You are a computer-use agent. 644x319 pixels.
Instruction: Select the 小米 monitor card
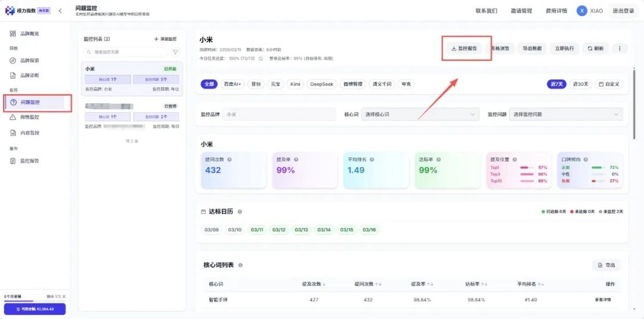click(132, 79)
